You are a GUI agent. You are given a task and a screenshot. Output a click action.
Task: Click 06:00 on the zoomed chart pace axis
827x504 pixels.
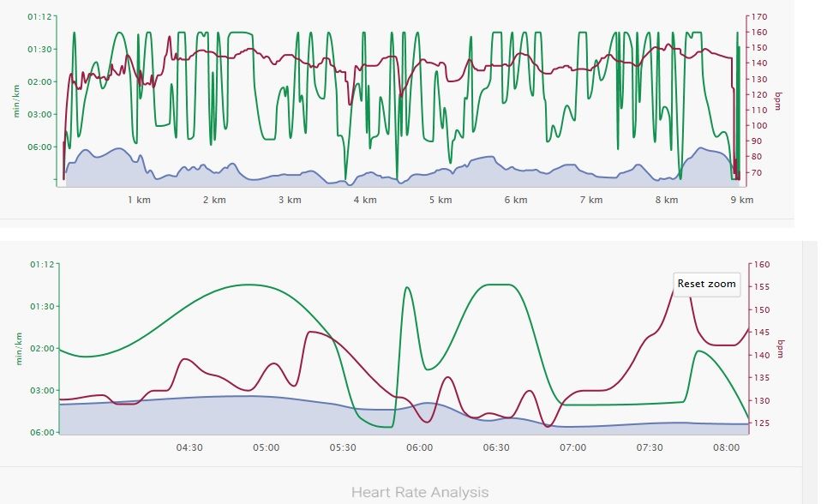(42, 433)
